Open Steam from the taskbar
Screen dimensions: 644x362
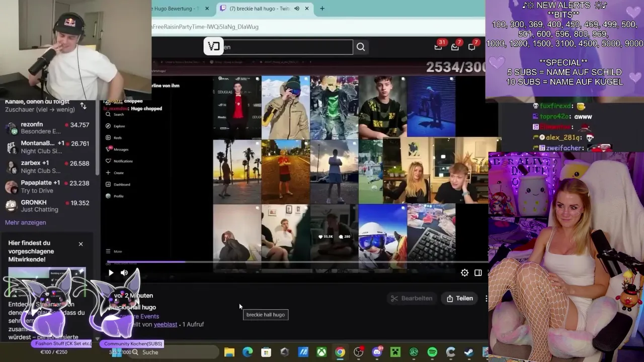[x=469, y=352]
